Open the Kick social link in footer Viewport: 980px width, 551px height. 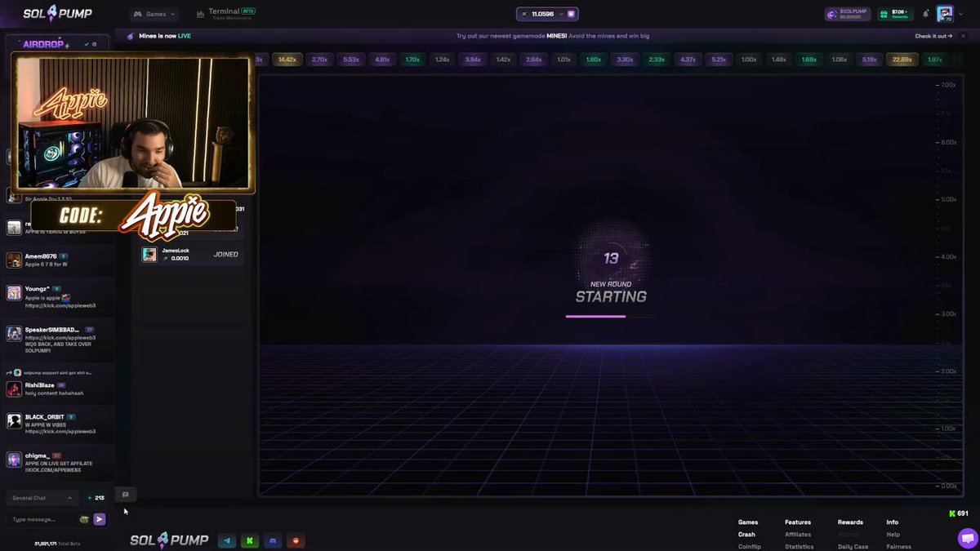click(251, 540)
